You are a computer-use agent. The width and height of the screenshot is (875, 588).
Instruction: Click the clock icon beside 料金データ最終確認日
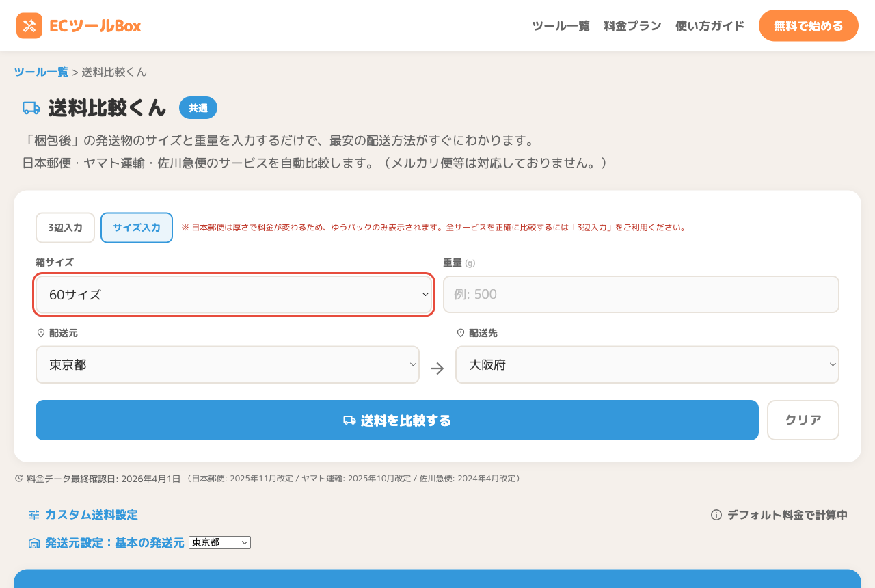click(19, 479)
